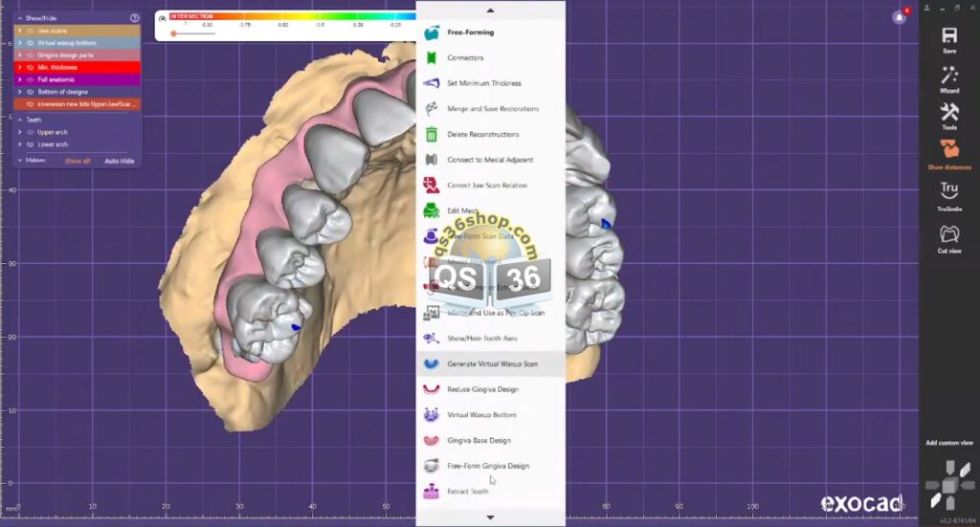Image resolution: width=980 pixels, height=527 pixels.
Task: Click the Connect to Mesial Adjacent icon
Action: [x=432, y=160]
